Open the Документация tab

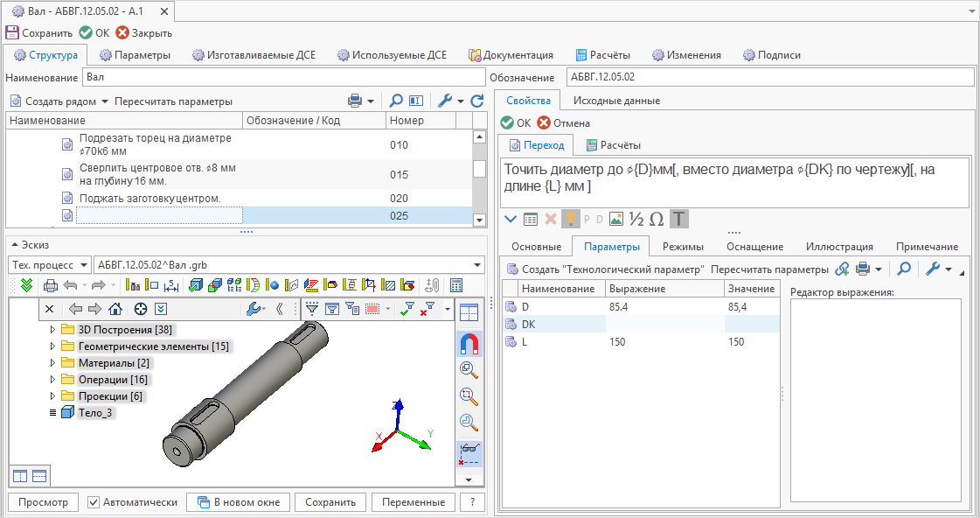click(x=511, y=55)
